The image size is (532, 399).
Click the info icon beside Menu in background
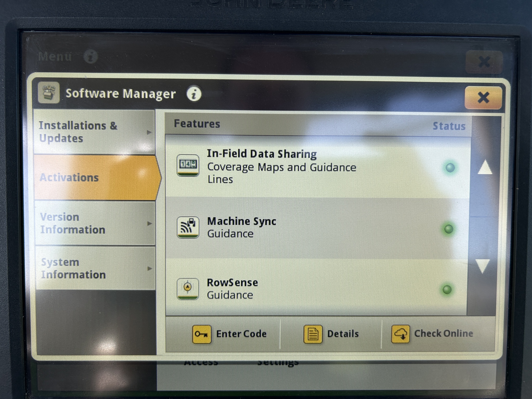[x=91, y=56]
